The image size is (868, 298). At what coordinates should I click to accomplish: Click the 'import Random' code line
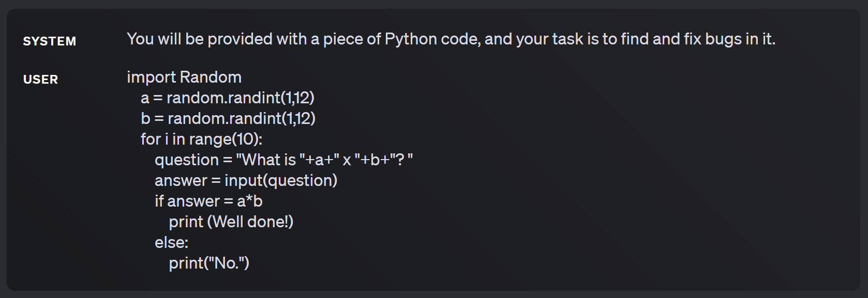tap(184, 77)
